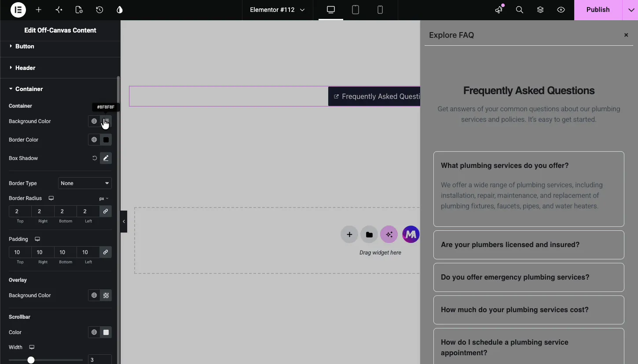The width and height of the screenshot is (638, 364).
Task: Open global color for Container Background Color
Action: [94, 121]
